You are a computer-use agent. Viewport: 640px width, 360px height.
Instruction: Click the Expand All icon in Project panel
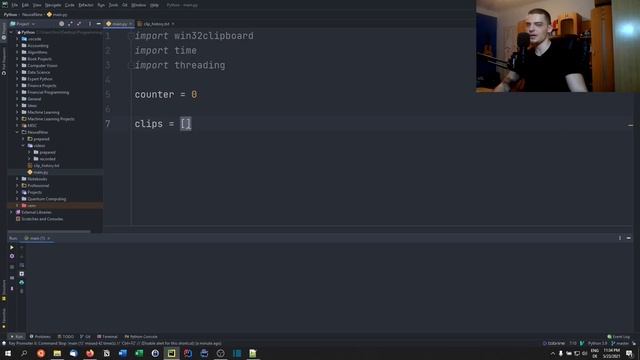tap(70, 24)
